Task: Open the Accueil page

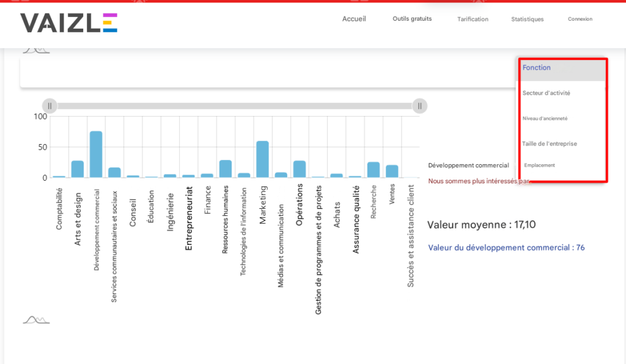Action: [x=354, y=19]
